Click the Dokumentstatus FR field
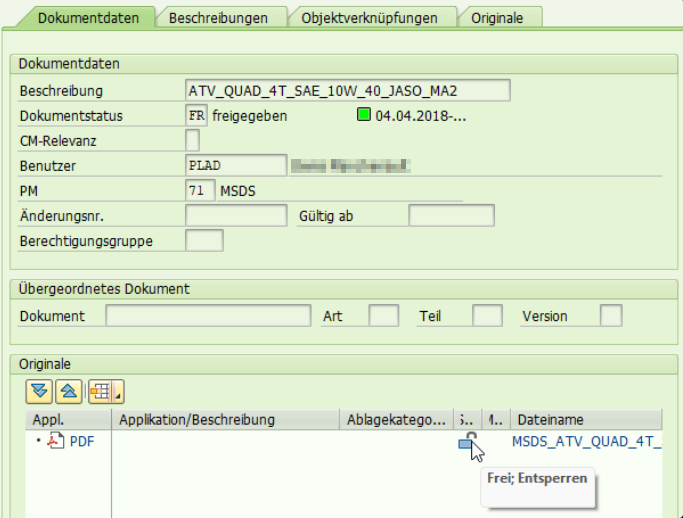The height and width of the screenshot is (518, 683). (x=197, y=115)
